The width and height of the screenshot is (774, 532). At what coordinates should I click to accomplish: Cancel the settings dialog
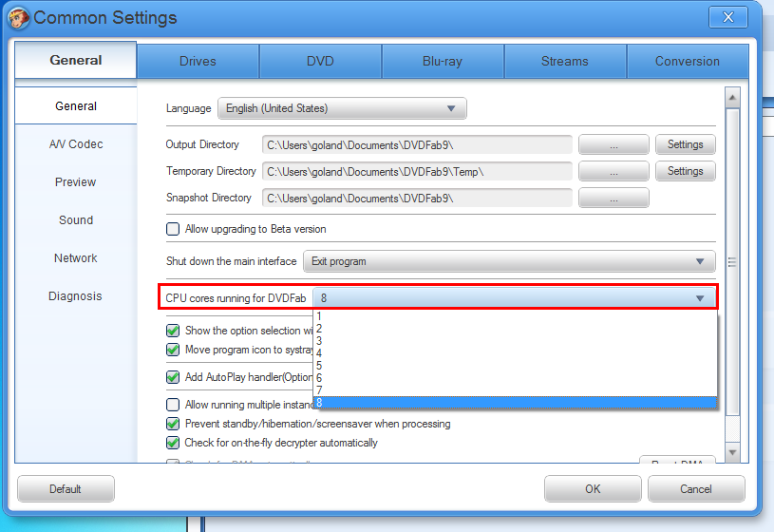[x=696, y=489]
